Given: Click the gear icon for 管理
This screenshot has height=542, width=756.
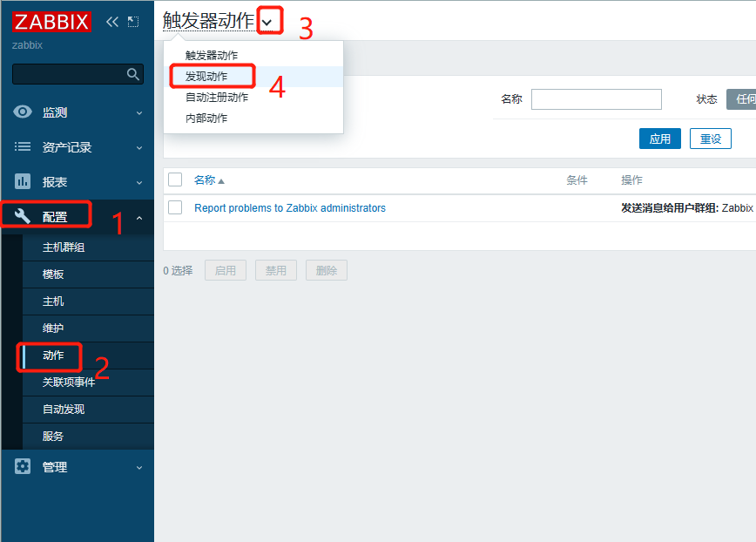Looking at the screenshot, I should [x=23, y=466].
